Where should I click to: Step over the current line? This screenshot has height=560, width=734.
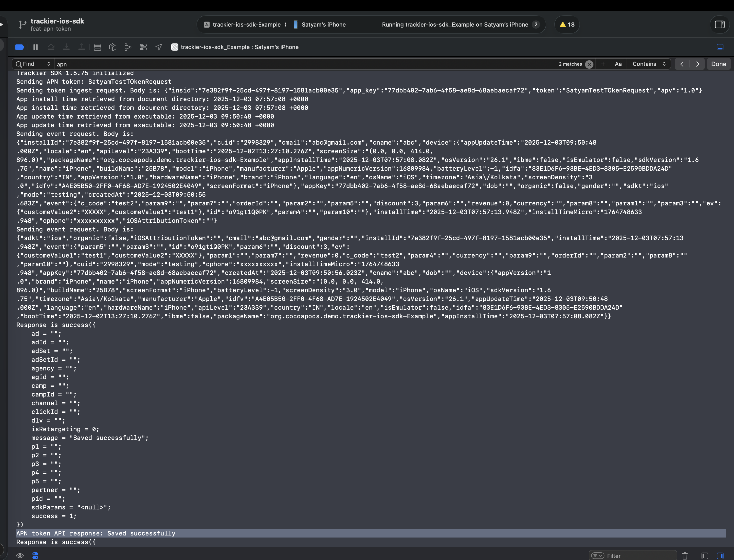coord(51,47)
